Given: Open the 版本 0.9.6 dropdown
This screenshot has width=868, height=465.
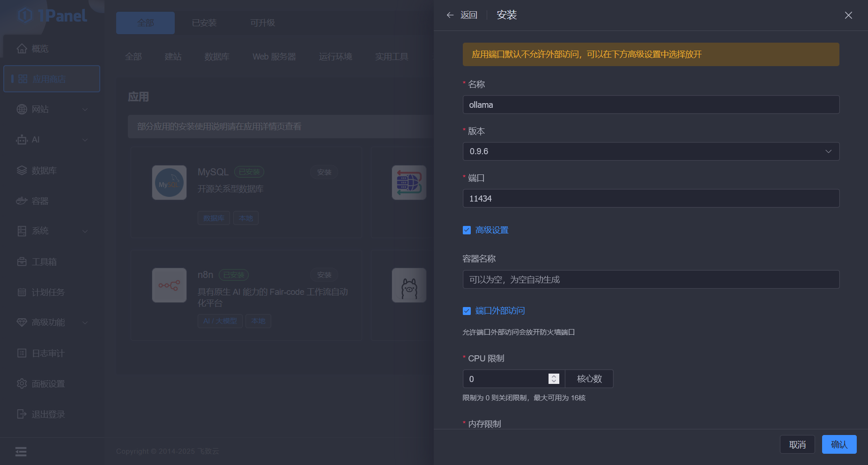Looking at the screenshot, I should pyautogui.click(x=651, y=151).
